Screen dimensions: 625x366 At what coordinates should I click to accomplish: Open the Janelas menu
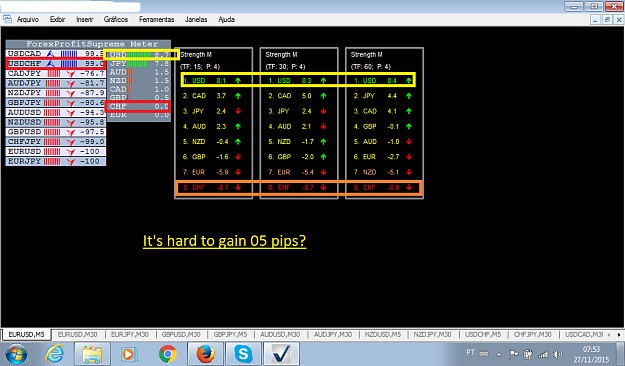[x=196, y=19]
